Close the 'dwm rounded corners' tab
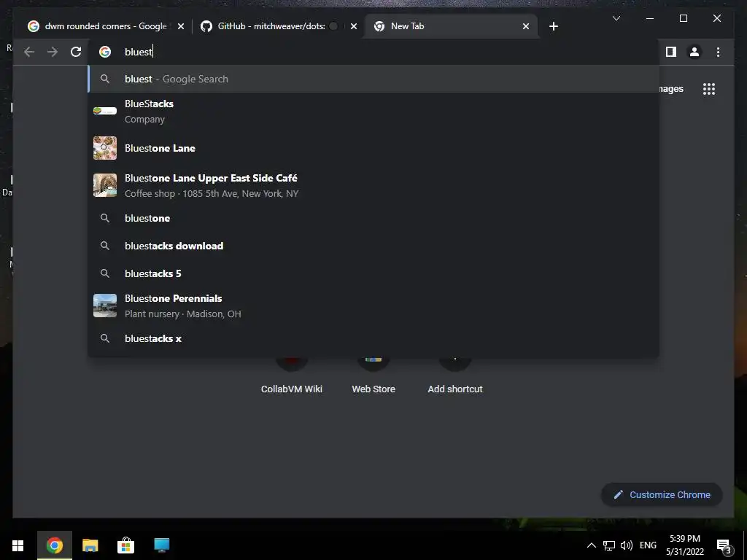The image size is (747, 560). [181, 27]
